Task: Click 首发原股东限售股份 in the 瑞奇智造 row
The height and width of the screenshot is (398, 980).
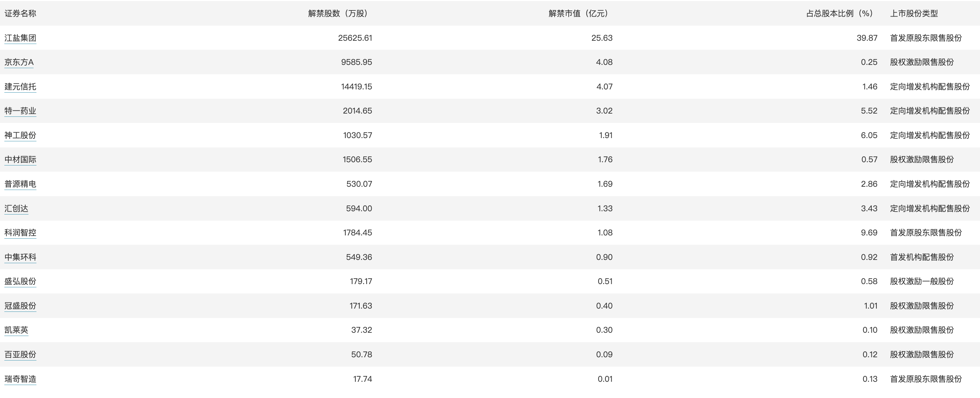Action: pos(926,379)
